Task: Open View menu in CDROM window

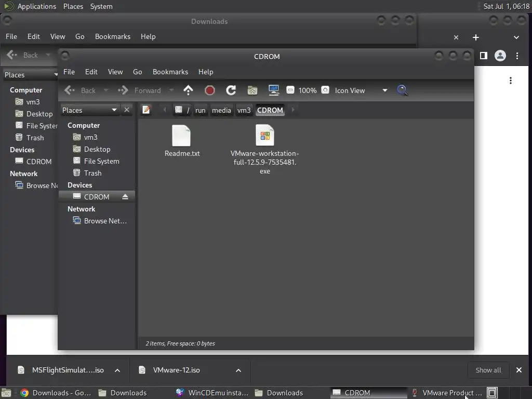Action: click(x=115, y=72)
